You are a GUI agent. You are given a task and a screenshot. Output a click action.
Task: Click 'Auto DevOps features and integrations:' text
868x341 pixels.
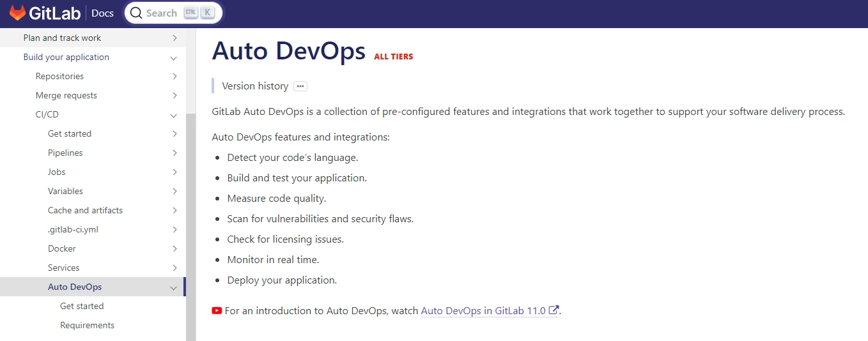coord(301,137)
